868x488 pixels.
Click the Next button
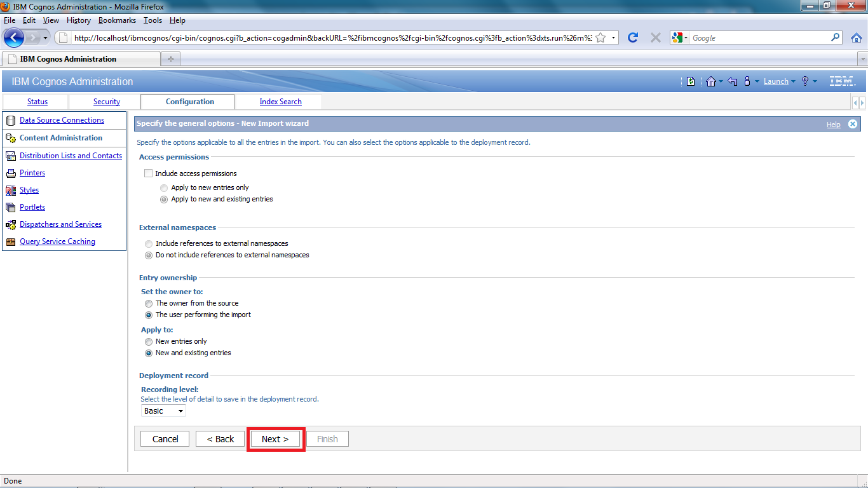(x=275, y=439)
